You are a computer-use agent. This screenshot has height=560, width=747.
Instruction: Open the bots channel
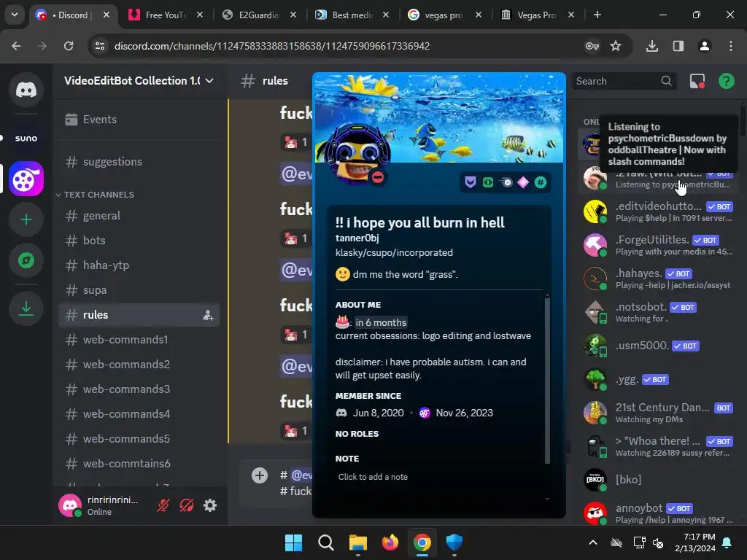pos(139,241)
